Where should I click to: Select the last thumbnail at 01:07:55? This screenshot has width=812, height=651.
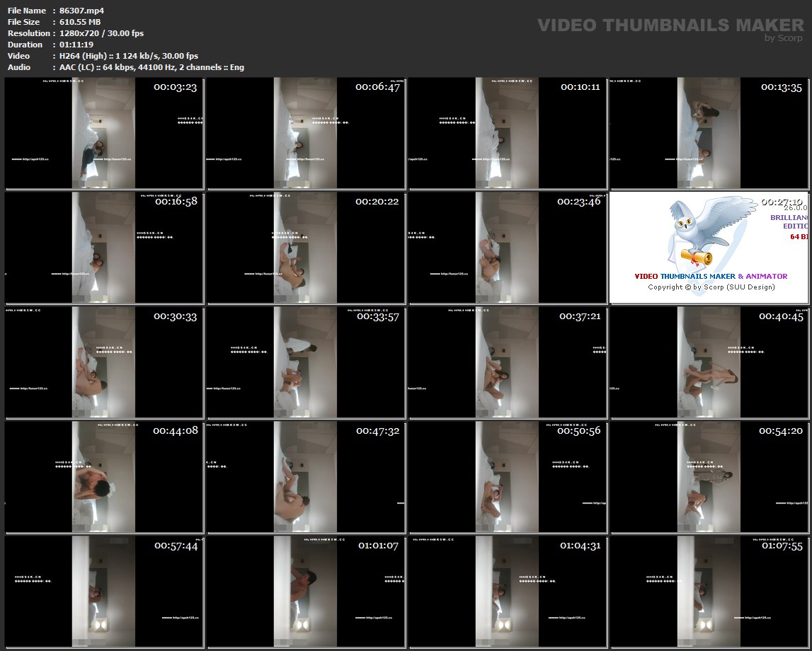pos(709,592)
